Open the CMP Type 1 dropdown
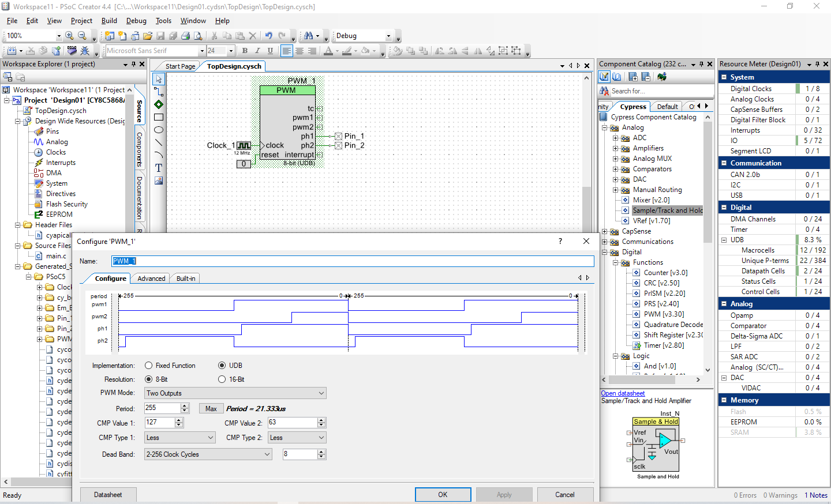The width and height of the screenshot is (831, 504). tap(180, 438)
